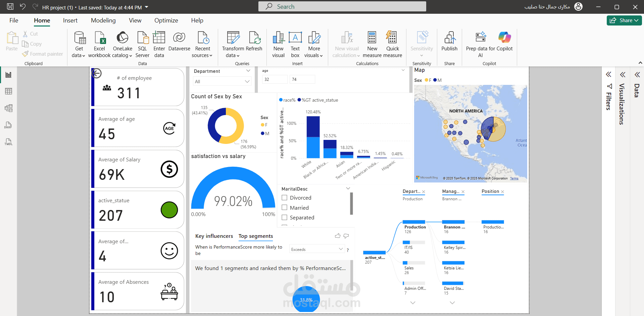Select the Key influencers tab
The height and width of the screenshot is (316, 644).
pyautogui.click(x=214, y=236)
